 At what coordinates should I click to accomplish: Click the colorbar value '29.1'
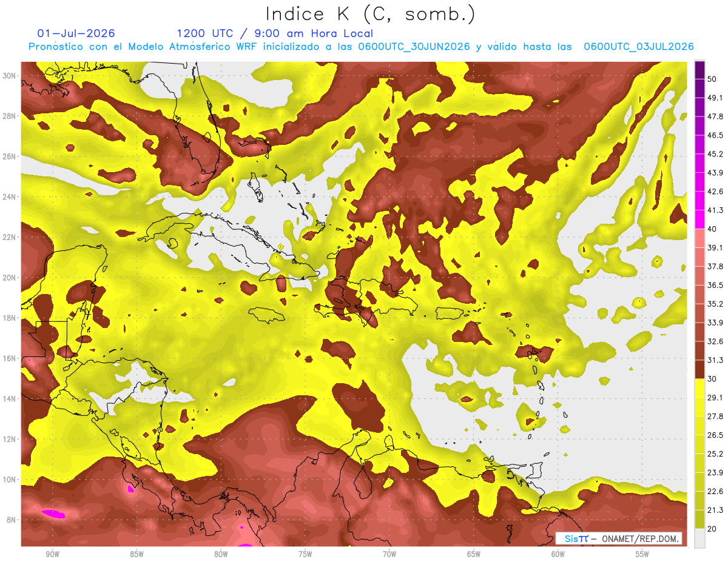pyautogui.click(x=715, y=398)
